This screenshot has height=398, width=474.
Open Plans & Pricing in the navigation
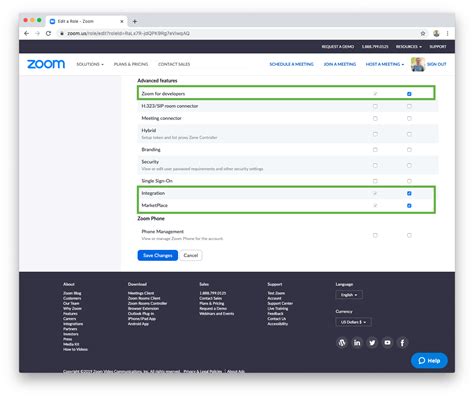[131, 64]
